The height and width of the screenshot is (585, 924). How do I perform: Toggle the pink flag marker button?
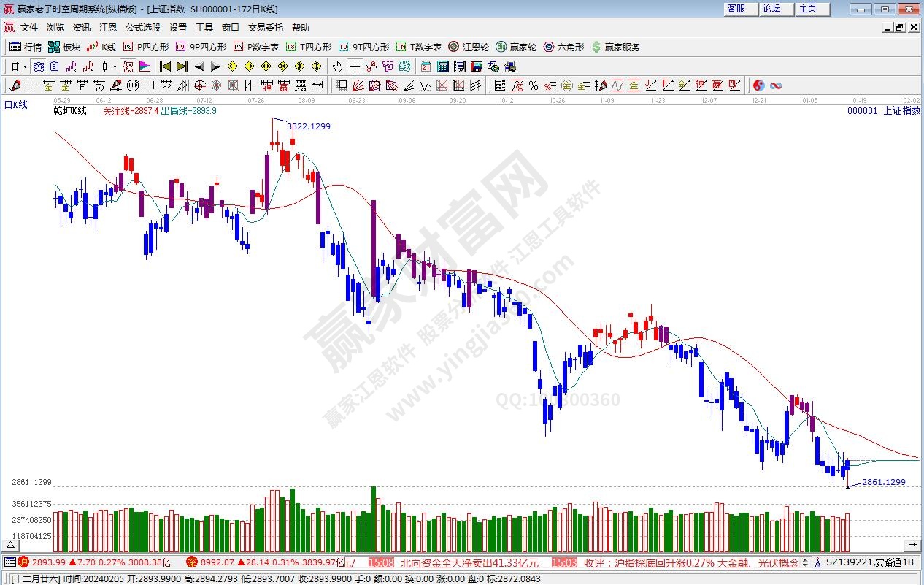click(x=145, y=66)
